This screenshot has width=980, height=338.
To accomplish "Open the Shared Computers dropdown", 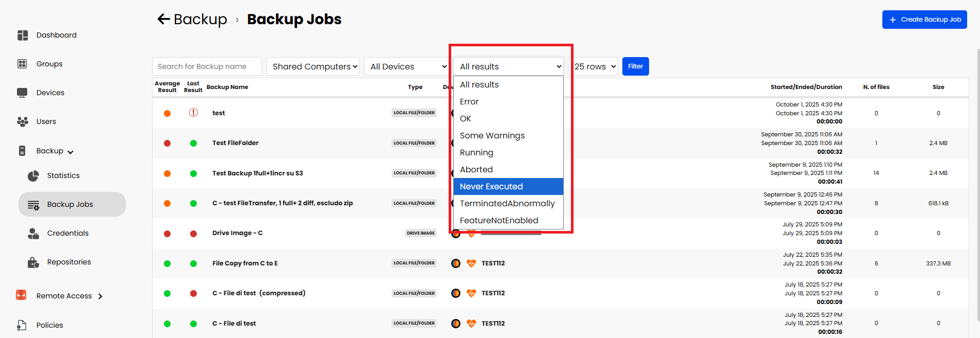I will tap(312, 66).
